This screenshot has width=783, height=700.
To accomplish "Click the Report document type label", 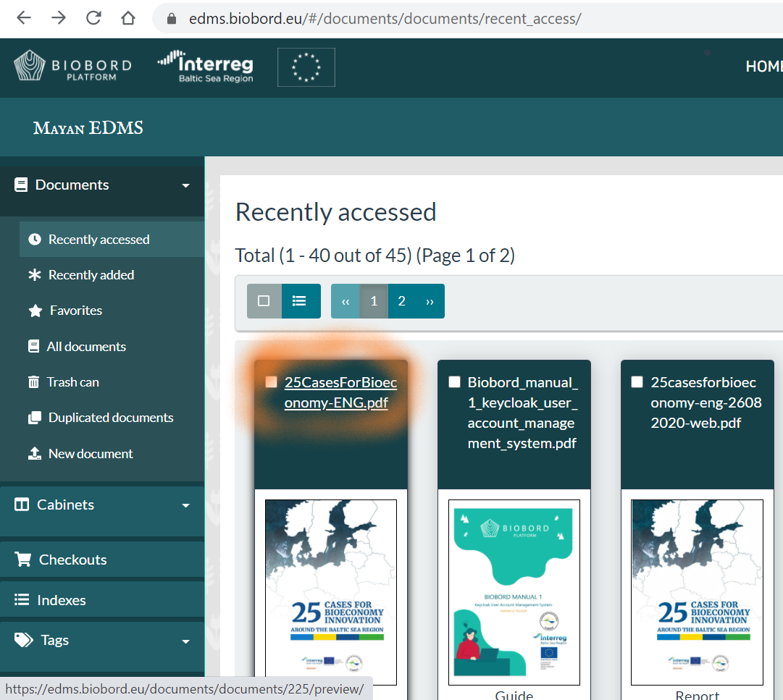I will tap(697, 694).
